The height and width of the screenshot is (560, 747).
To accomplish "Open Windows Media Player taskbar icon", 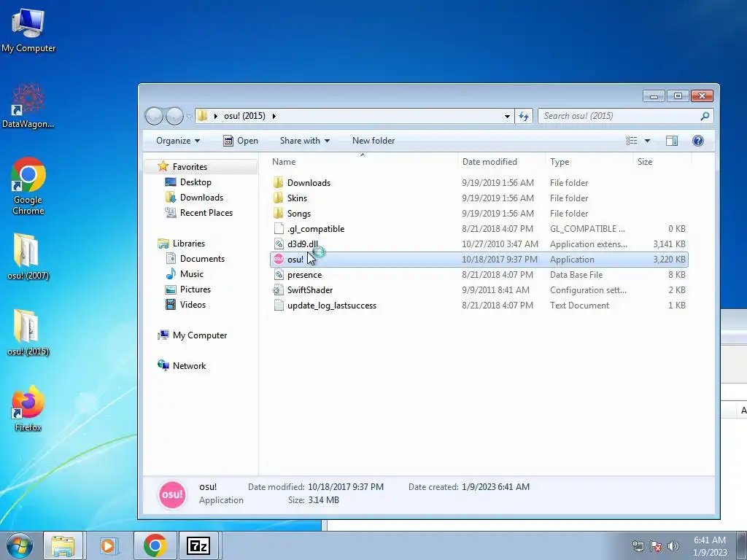I will [108, 545].
